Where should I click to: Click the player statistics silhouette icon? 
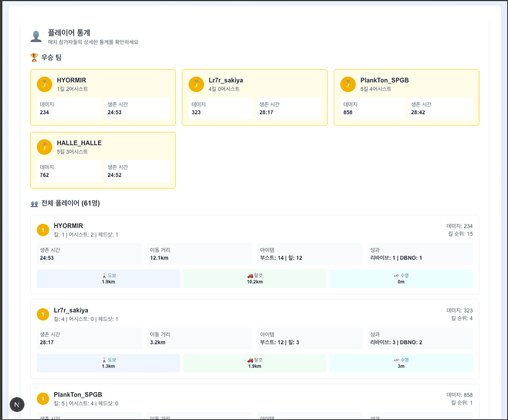pyautogui.click(x=36, y=36)
